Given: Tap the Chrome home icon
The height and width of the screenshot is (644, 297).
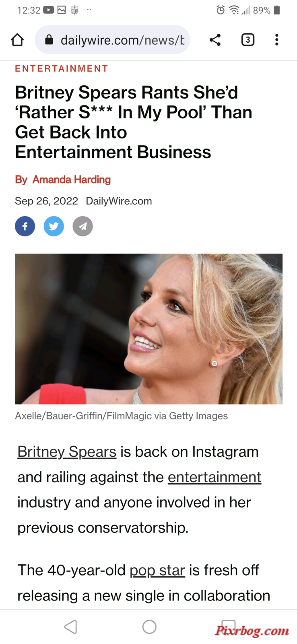Looking at the screenshot, I should [17, 40].
